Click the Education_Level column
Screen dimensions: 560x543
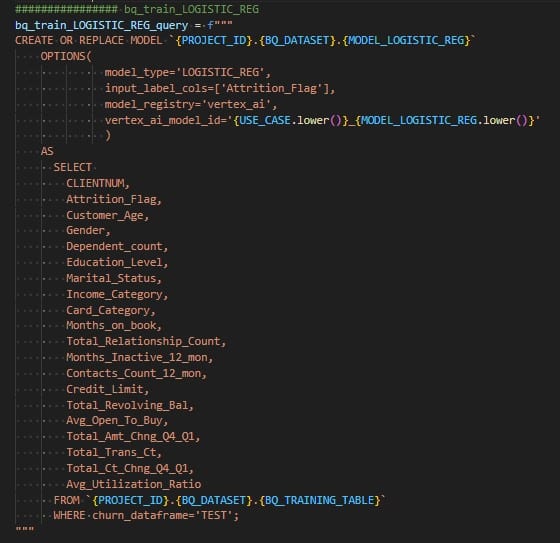tap(114, 263)
